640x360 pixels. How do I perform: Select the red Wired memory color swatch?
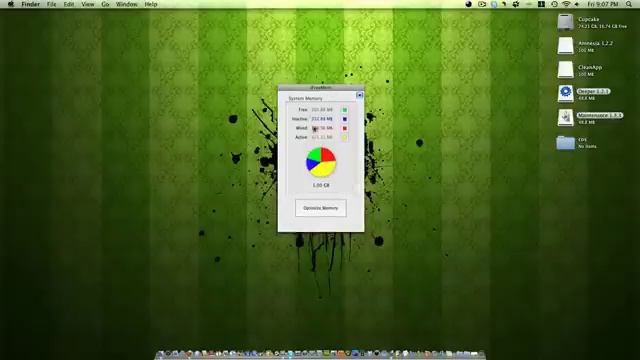(344, 128)
